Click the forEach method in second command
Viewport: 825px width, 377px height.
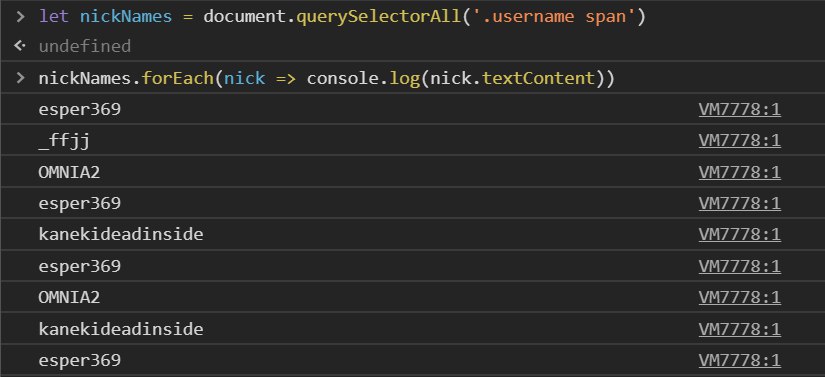177,78
